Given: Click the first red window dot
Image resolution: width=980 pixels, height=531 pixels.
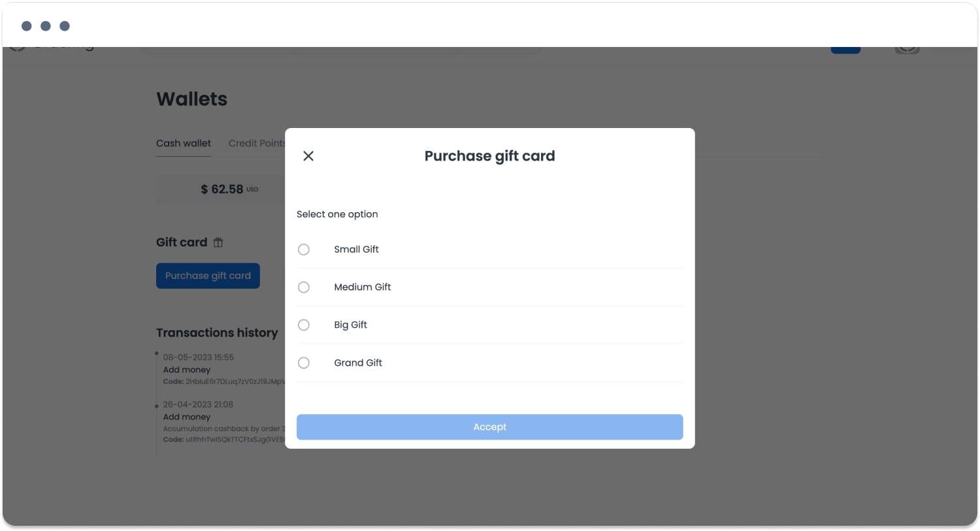Looking at the screenshot, I should pos(27,26).
